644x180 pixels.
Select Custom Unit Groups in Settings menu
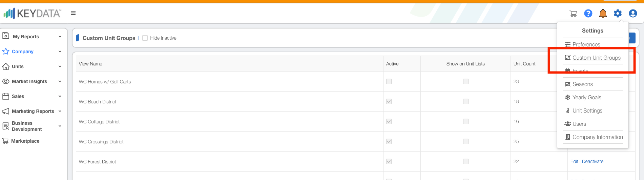pyautogui.click(x=597, y=58)
